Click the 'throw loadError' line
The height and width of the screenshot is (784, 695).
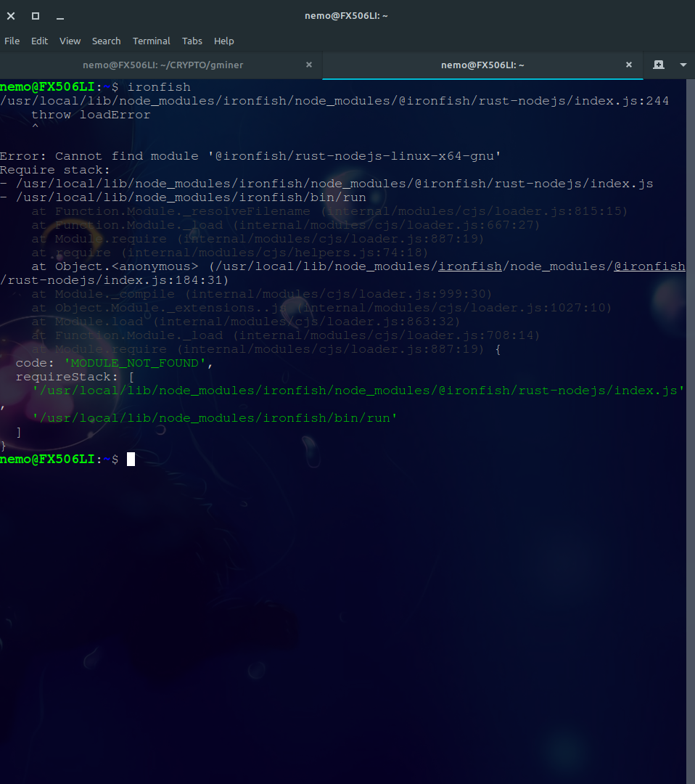(91, 115)
